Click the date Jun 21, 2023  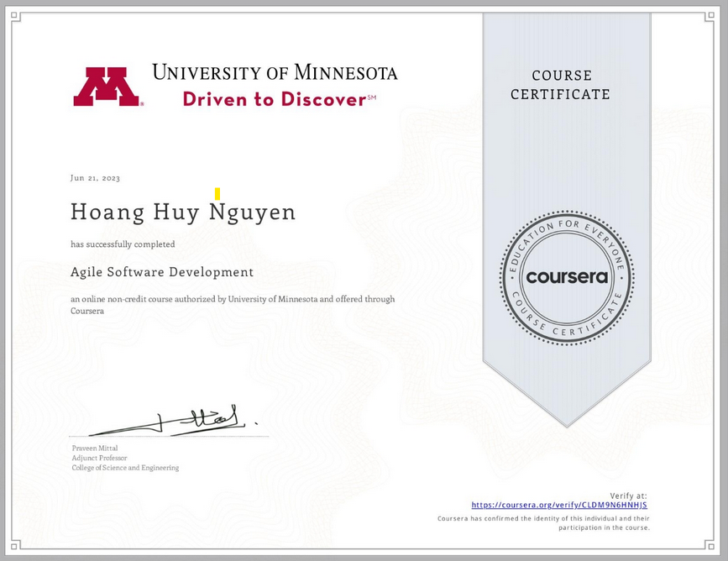[x=95, y=178]
